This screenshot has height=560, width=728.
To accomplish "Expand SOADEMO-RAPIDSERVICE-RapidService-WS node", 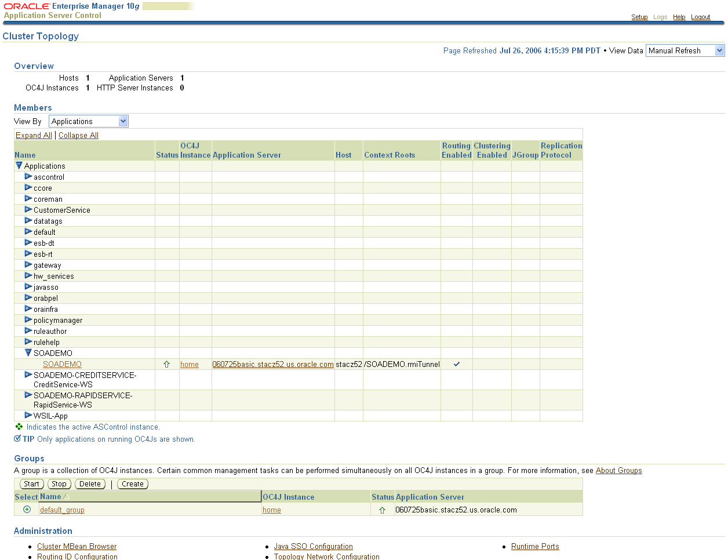I will tap(28, 395).
